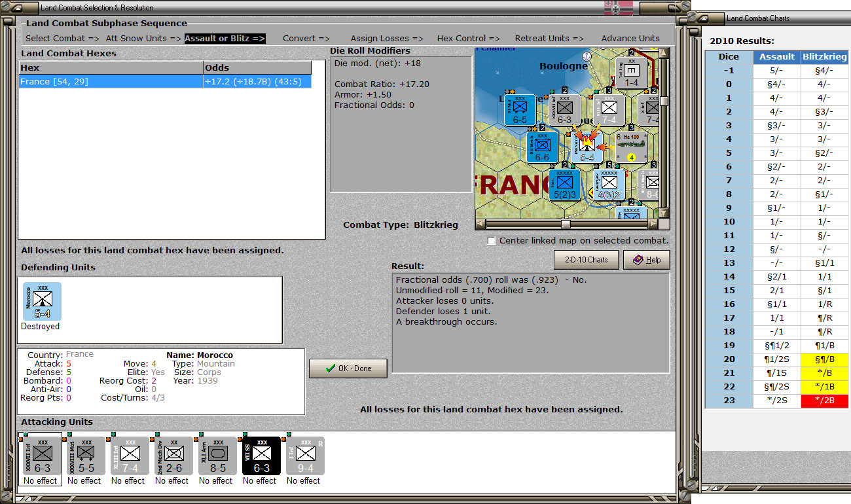Select the I Inf 9-4 attacking unit
The height and width of the screenshot is (504, 851).
305,456
